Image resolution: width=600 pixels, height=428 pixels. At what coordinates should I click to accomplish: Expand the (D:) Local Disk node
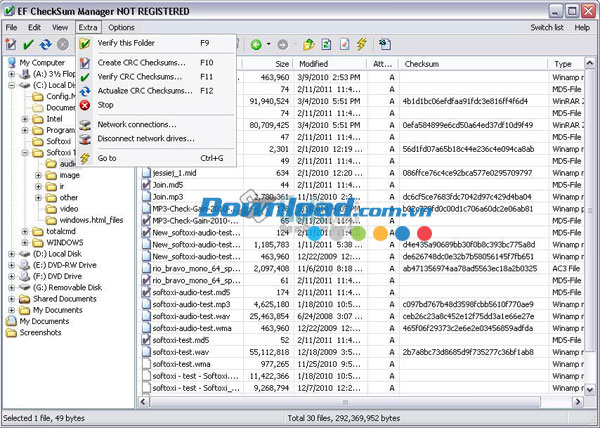(11, 254)
